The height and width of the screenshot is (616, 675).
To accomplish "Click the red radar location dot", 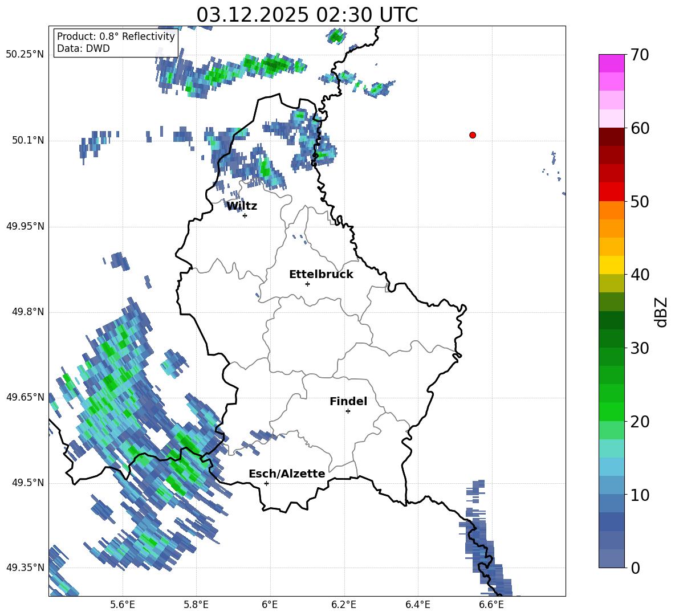I will click(x=472, y=135).
